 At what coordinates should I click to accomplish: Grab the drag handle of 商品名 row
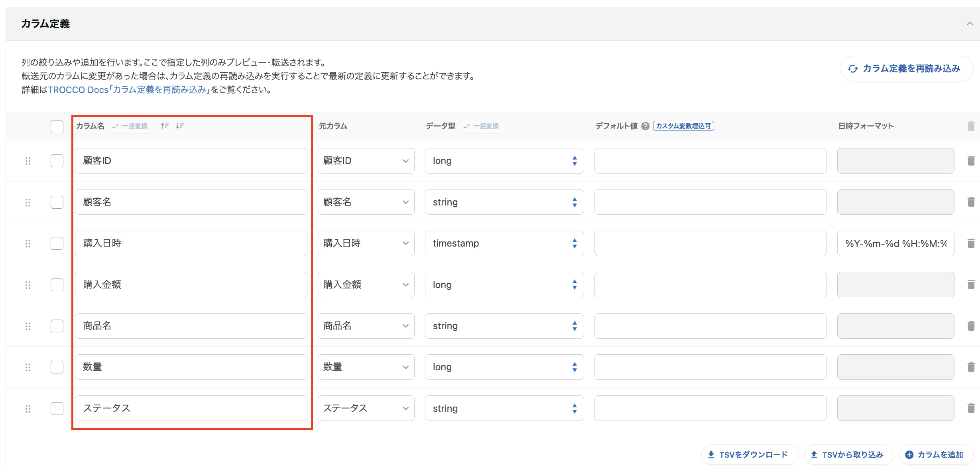(28, 326)
